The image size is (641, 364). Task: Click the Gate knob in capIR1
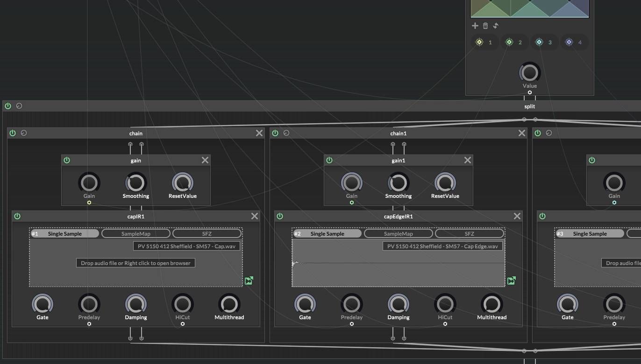coord(43,304)
